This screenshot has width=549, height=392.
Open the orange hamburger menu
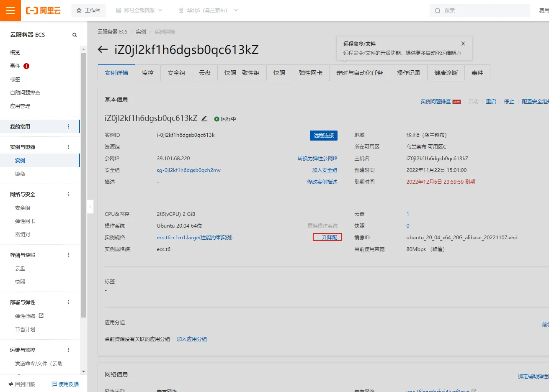point(10,10)
